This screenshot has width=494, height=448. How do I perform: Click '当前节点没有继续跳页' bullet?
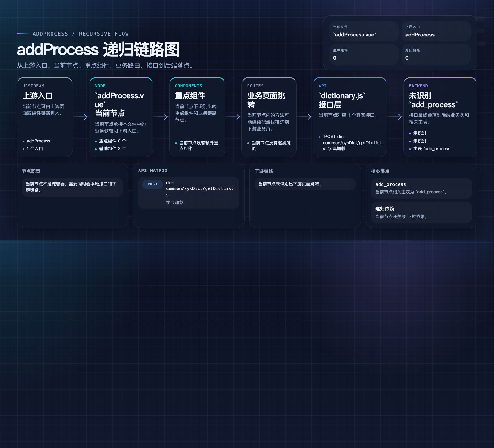[x=271, y=146]
